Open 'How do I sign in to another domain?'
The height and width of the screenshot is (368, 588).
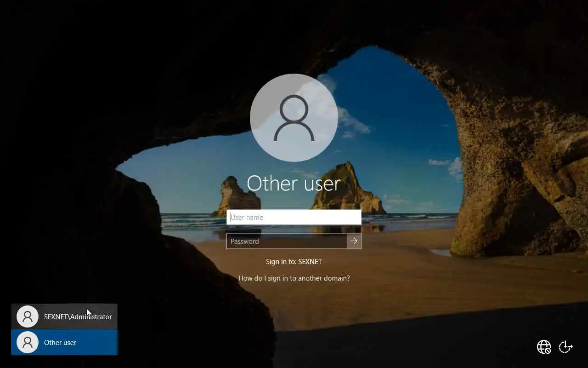pos(294,278)
